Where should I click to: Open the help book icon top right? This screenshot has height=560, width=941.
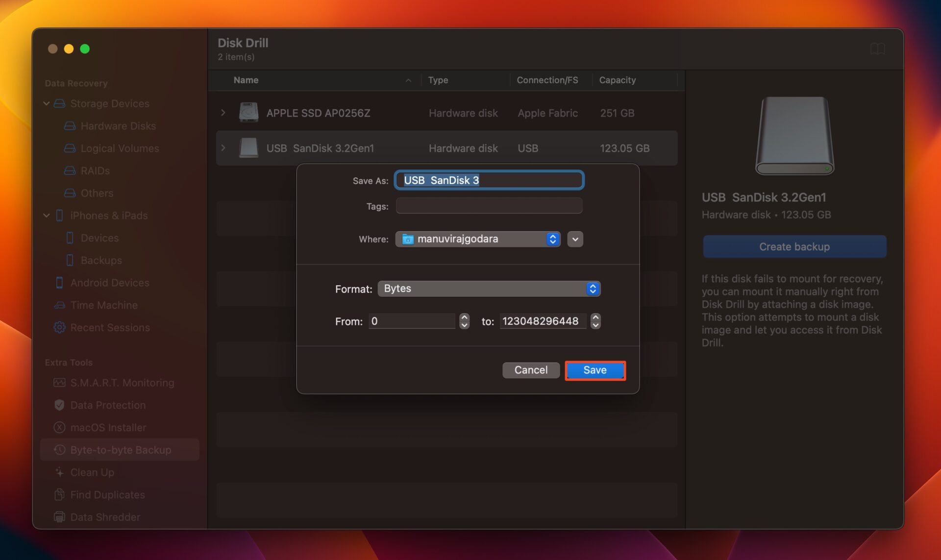(x=879, y=49)
